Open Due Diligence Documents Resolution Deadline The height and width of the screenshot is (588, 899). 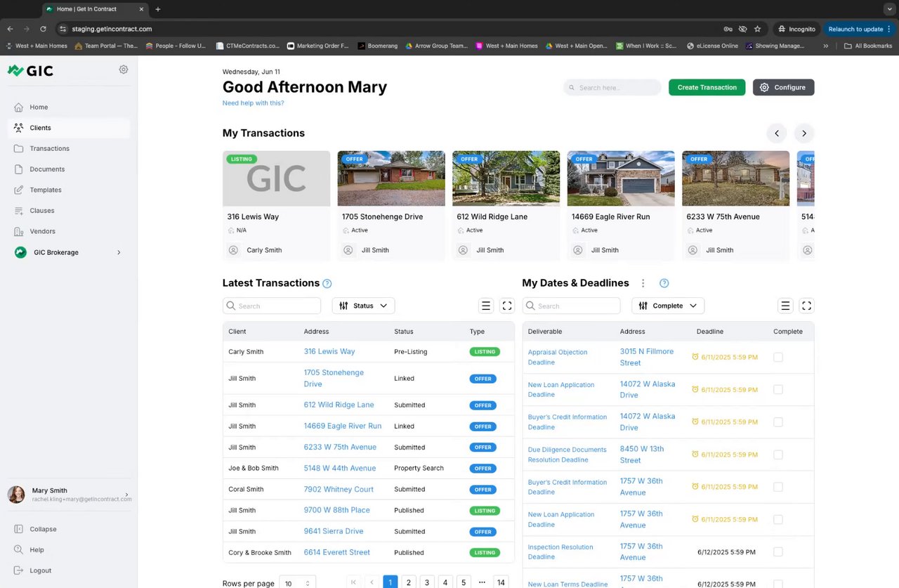point(567,455)
